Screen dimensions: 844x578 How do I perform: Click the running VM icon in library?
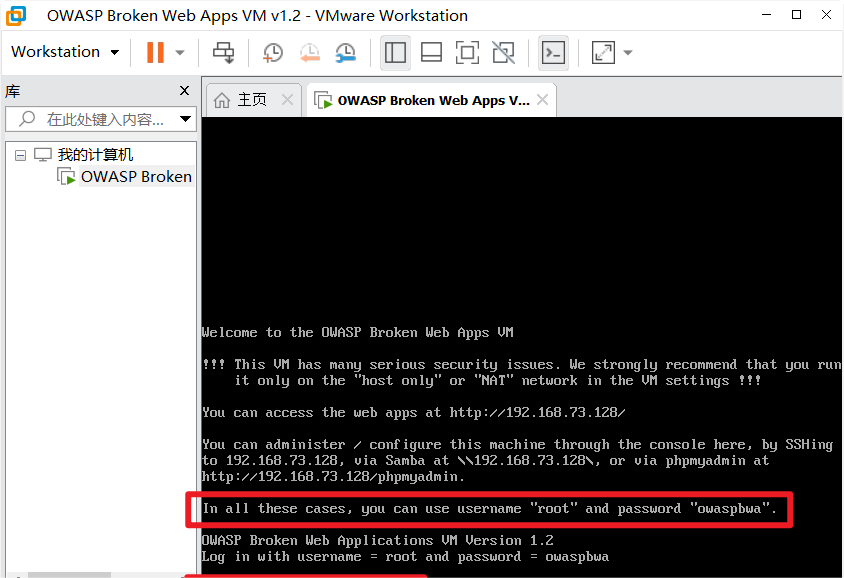point(66,176)
